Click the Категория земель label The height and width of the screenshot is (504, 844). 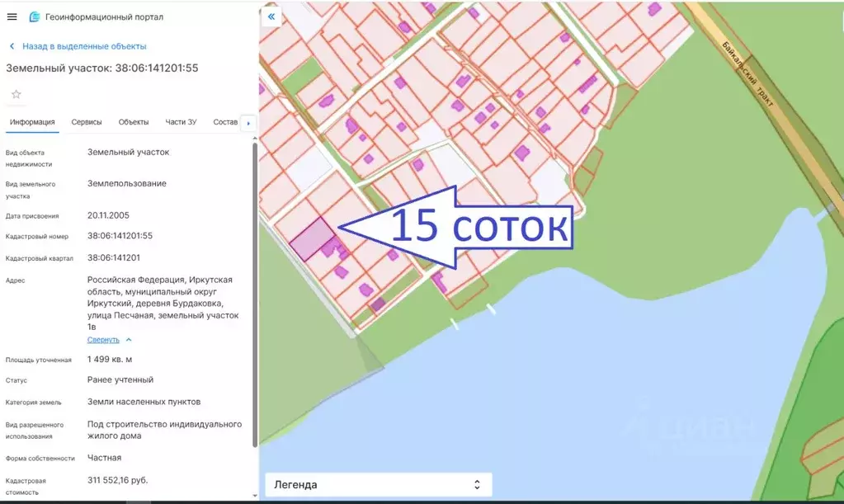[x=33, y=403]
